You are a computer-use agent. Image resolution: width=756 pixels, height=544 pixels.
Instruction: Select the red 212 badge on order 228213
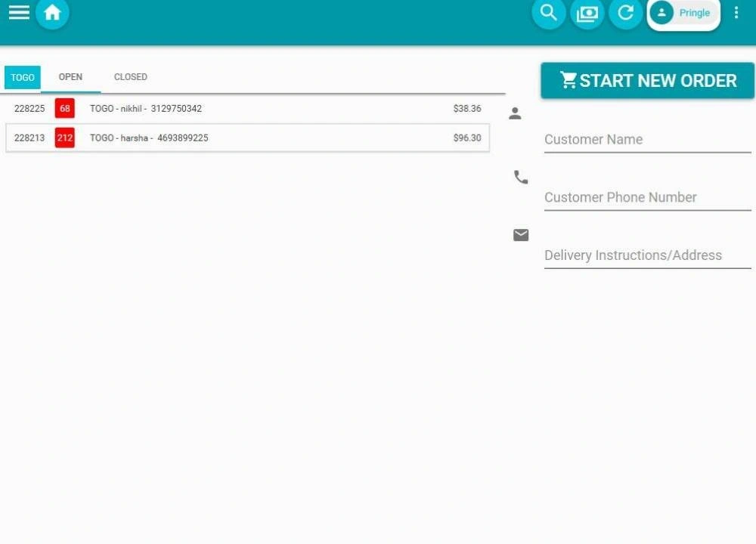(x=64, y=138)
